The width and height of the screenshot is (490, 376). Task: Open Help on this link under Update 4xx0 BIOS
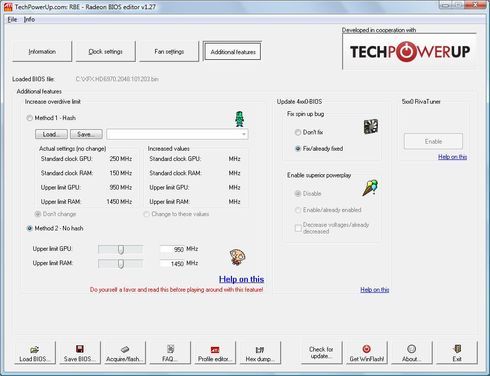coord(375,290)
